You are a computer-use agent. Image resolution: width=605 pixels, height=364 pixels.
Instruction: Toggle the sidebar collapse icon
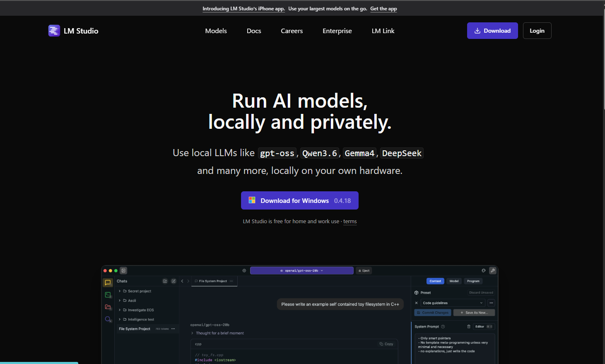(x=123, y=270)
